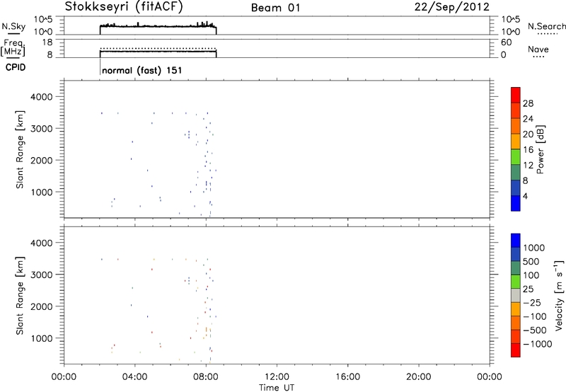Click the green segment of Power colorbar
566x392 pixels.
click(x=516, y=156)
